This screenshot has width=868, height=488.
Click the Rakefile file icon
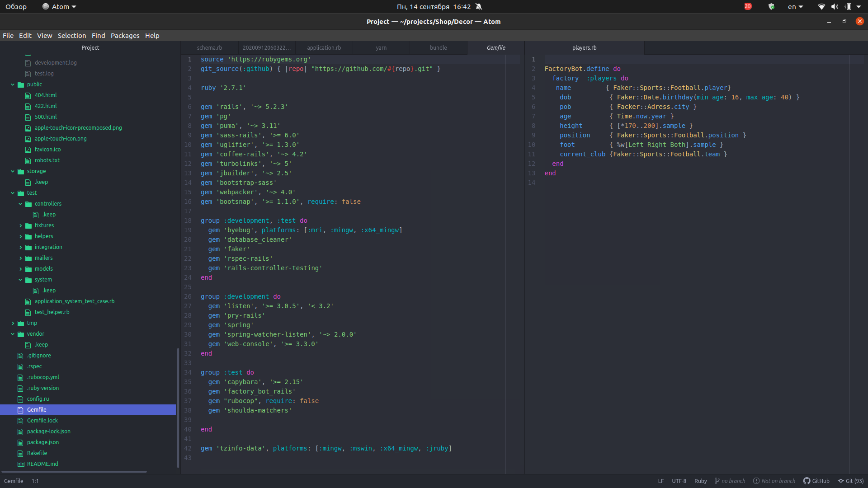pos(20,453)
